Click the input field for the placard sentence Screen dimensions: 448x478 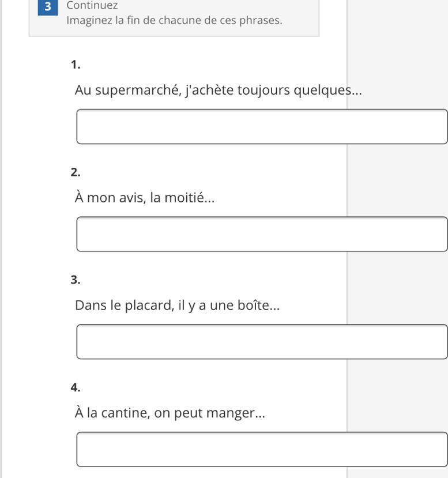(262, 342)
